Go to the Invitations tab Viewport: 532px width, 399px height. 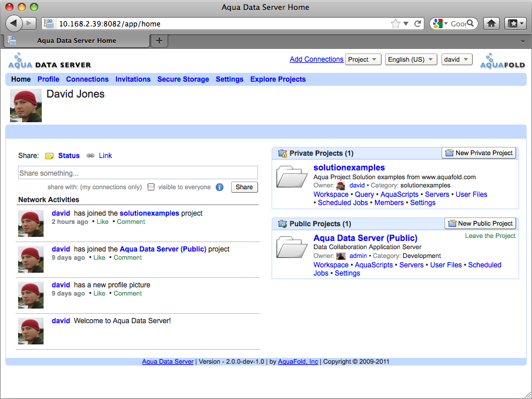pyautogui.click(x=133, y=79)
